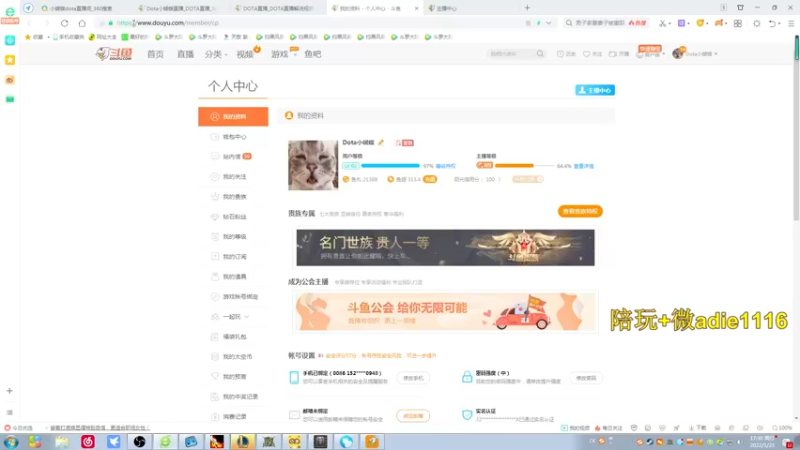Click the 主播中心 button
The width and height of the screenshot is (800, 450).
click(595, 90)
